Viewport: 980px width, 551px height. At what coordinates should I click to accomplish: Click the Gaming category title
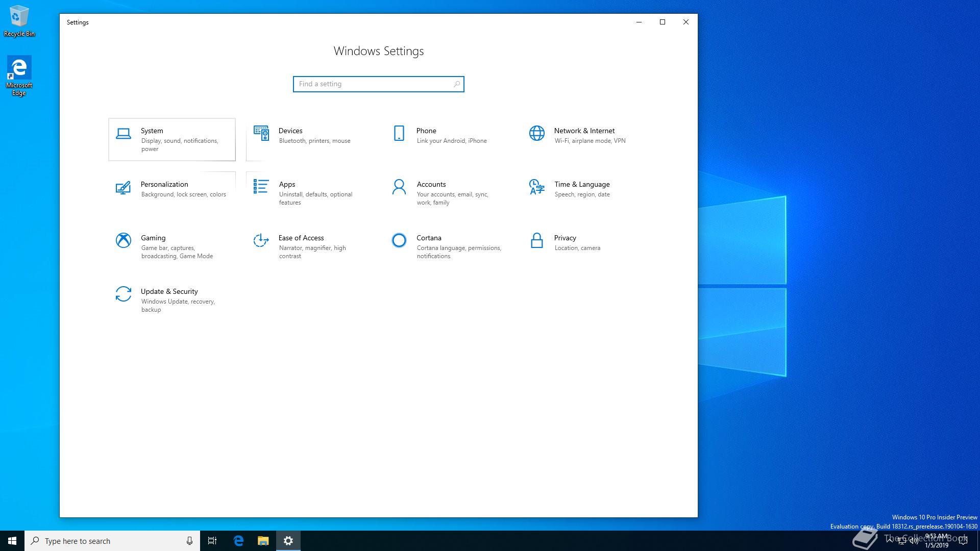point(153,238)
